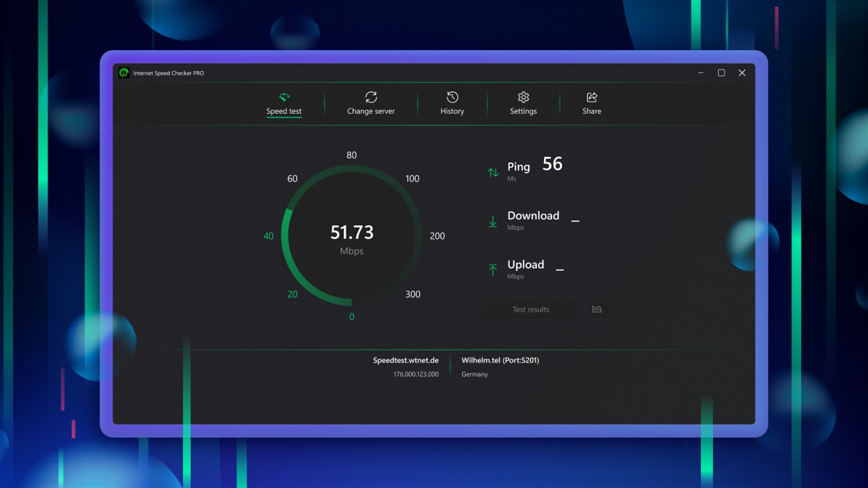Select the Settings tab label
868x488 pixels.
[524, 111]
